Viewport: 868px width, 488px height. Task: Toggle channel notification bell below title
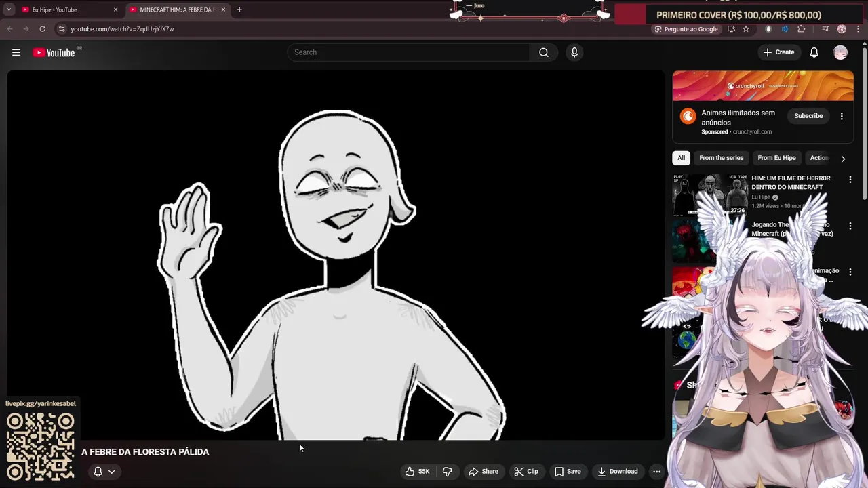(98, 472)
